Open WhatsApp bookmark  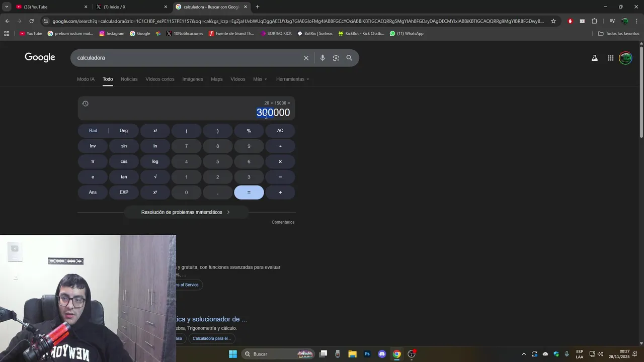(407, 34)
